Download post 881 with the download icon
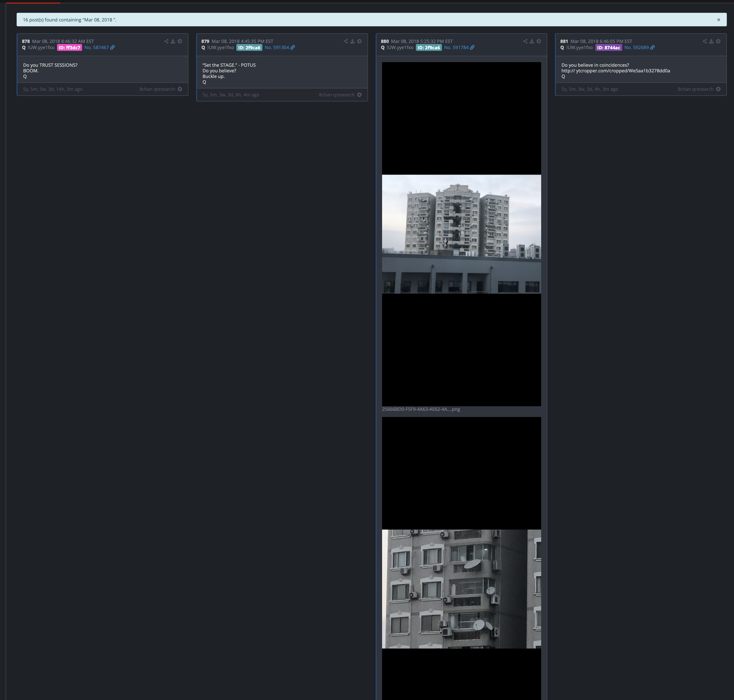The width and height of the screenshot is (734, 700). tap(711, 41)
